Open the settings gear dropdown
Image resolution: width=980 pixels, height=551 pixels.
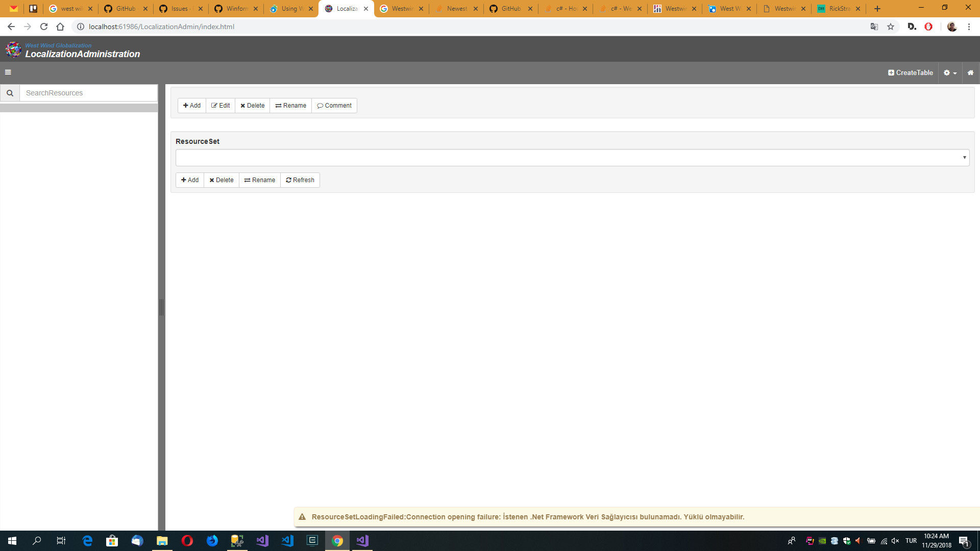(947, 72)
